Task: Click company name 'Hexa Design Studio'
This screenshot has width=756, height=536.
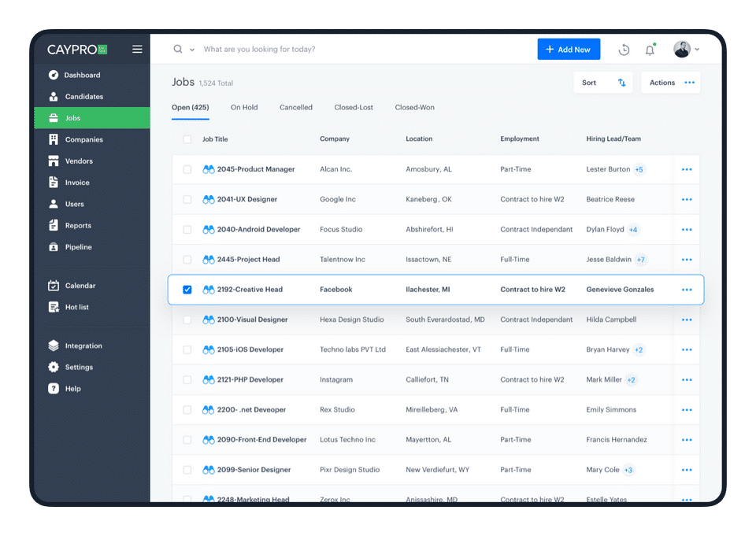Action: [352, 320]
